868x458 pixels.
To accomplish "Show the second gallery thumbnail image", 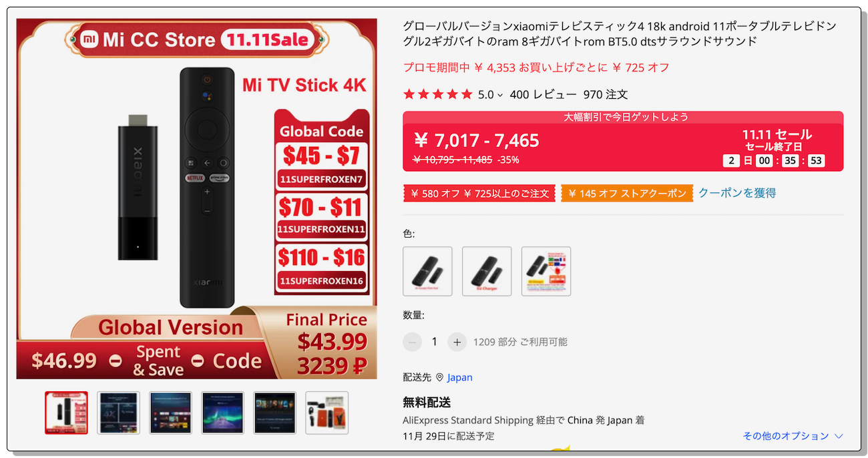I will [118, 413].
